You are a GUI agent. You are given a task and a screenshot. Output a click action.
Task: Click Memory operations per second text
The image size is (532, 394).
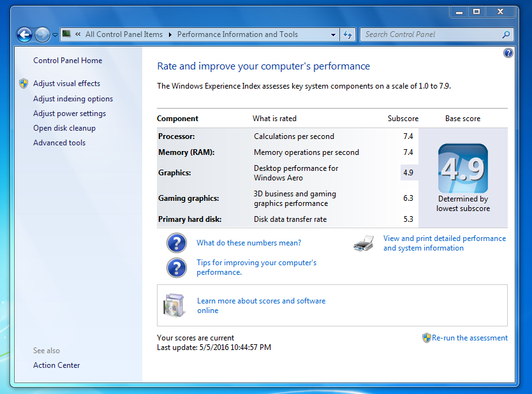click(306, 152)
